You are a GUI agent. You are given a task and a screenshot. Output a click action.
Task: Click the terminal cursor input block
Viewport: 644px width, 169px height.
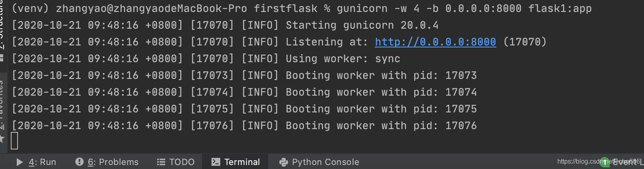(14, 141)
